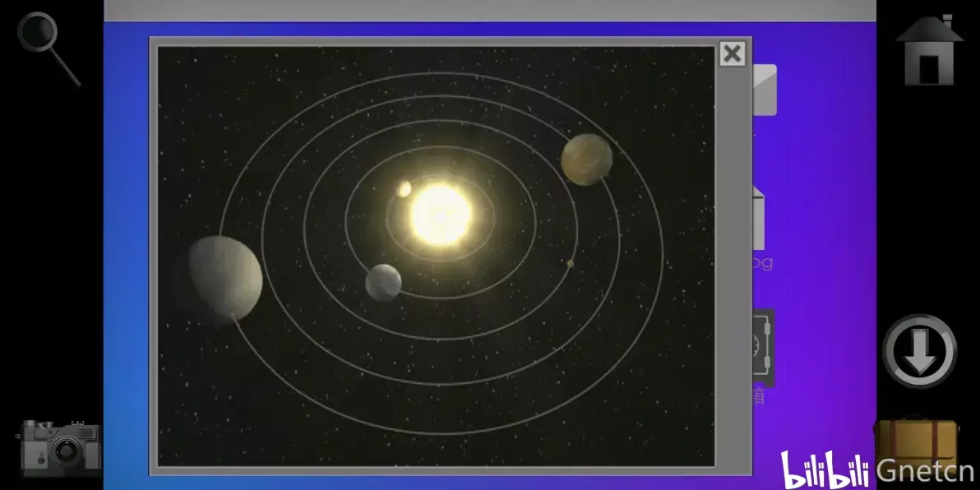Click the purple desktop background at right
This screenshot has height=490, width=980.
tap(830, 206)
